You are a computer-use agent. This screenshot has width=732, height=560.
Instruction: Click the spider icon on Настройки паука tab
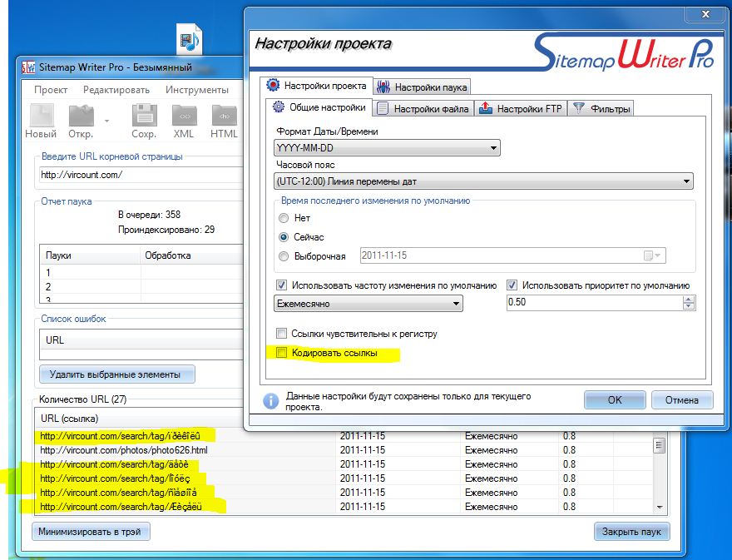[383, 87]
